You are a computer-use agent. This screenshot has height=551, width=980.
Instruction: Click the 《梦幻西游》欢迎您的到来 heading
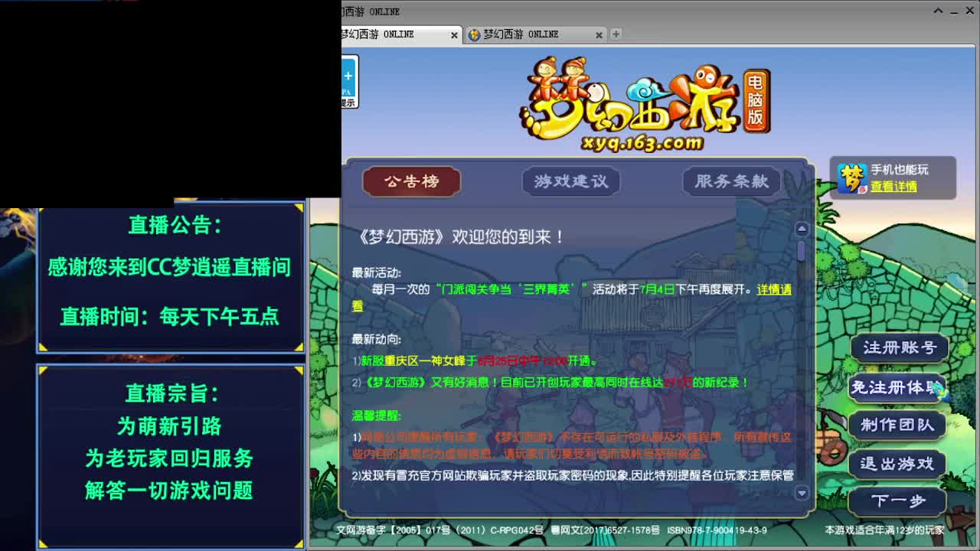point(459,237)
